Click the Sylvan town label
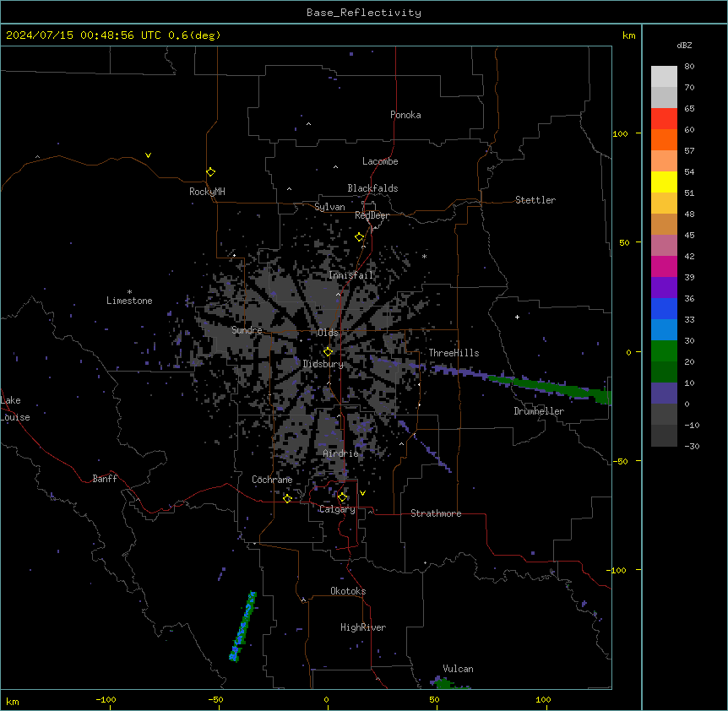This screenshot has height=711, width=728. [329, 207]
